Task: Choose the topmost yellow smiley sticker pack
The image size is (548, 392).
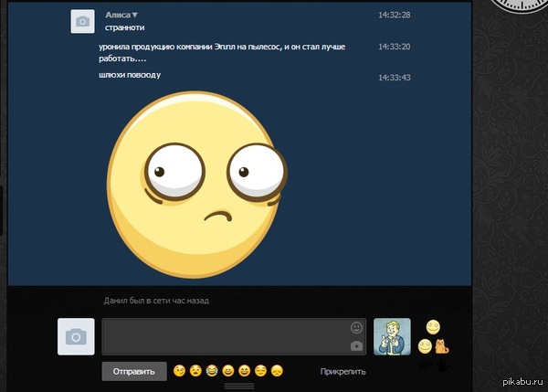Action: (433, 326)
